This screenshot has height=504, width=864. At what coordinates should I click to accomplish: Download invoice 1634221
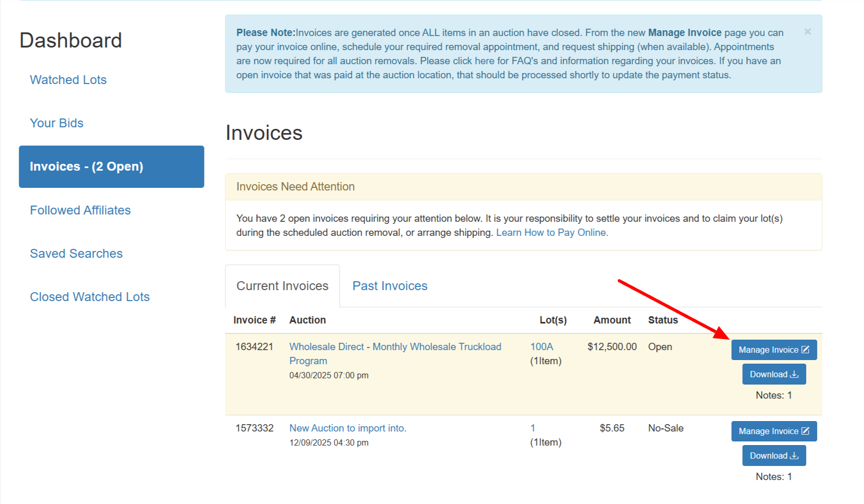[774, 374]
